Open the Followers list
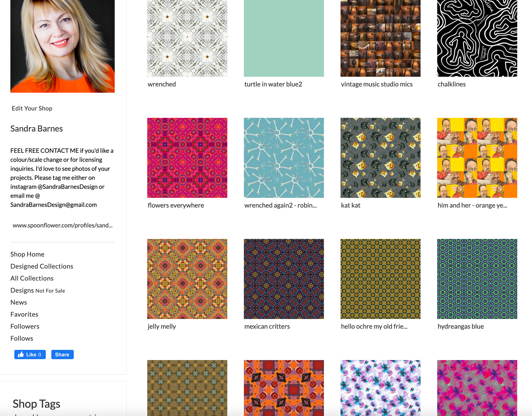This screenshot has width=532, height=416. point(25,326)
